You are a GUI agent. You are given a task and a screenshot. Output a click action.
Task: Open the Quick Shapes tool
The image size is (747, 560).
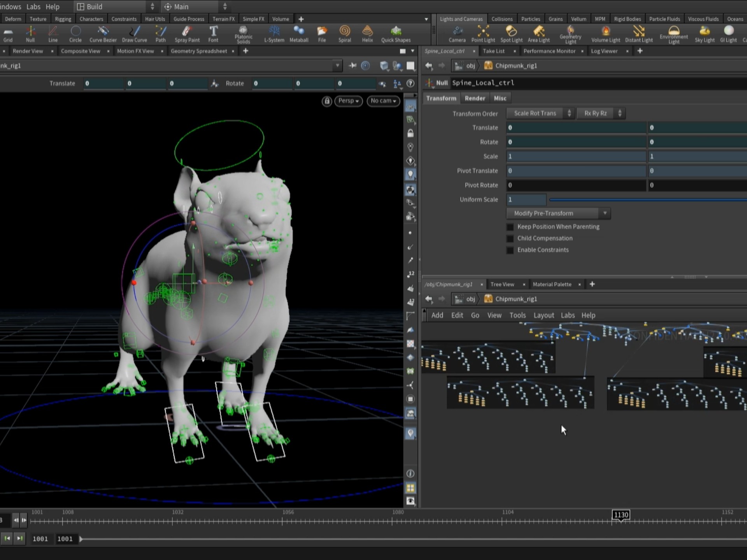click(x=396, y=34)
